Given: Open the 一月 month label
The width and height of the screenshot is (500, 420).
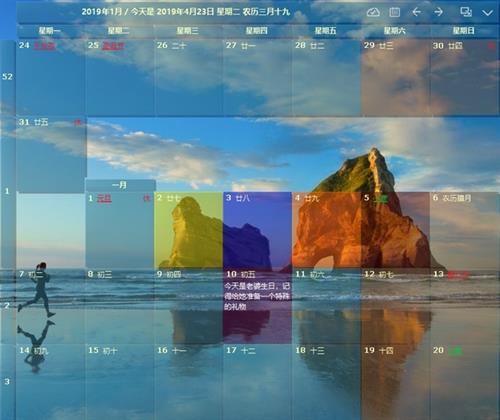Looking at the screenshot, I should coord(120,185).
